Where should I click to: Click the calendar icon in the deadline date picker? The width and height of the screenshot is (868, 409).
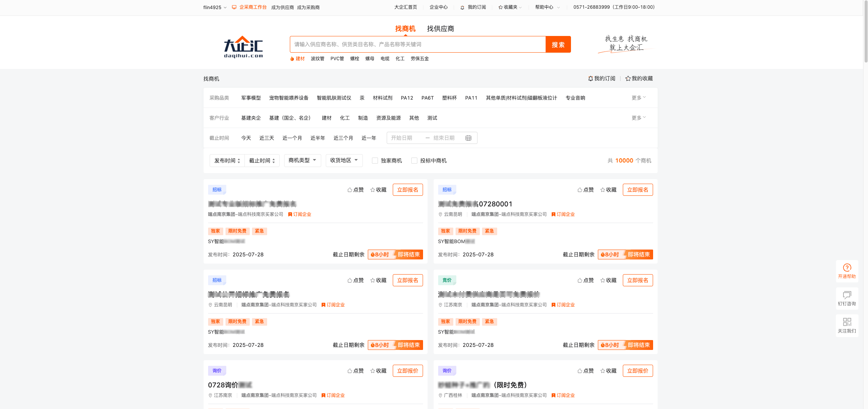coord(468,138)
